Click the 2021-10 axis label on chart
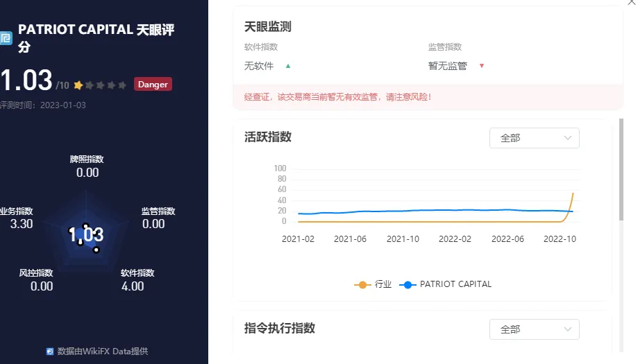The height and width of the screenshot is (364, 638). [403, 239]
